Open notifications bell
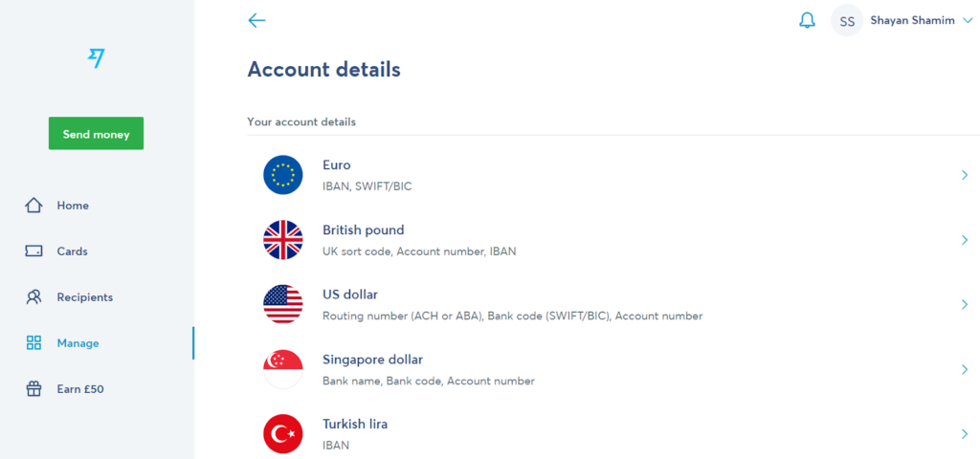 coord(807,20)
